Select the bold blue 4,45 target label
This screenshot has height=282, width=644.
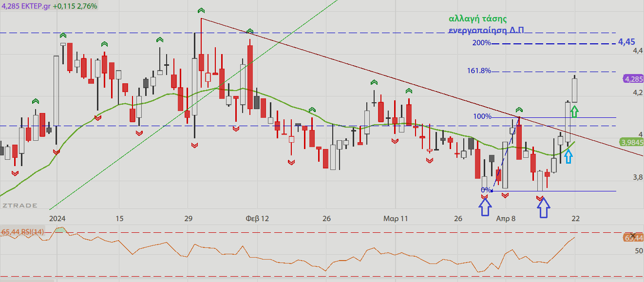pyautogui.click(x=626, y=42)
